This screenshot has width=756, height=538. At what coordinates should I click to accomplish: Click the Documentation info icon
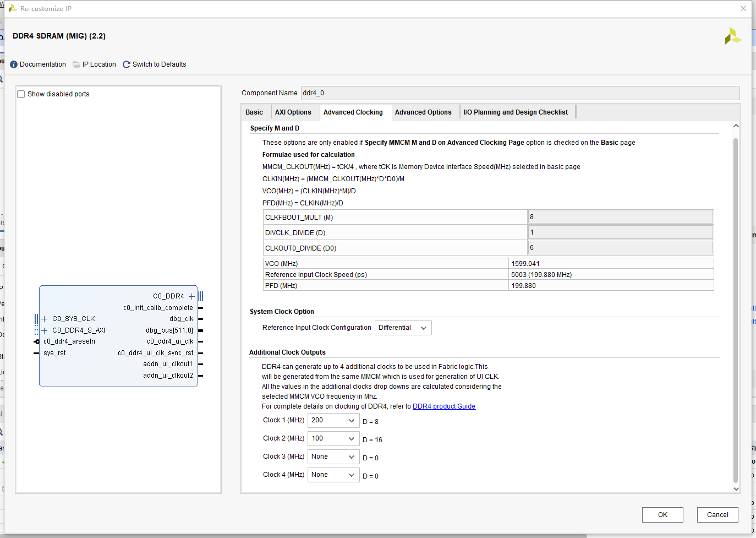tap(14, 64)
